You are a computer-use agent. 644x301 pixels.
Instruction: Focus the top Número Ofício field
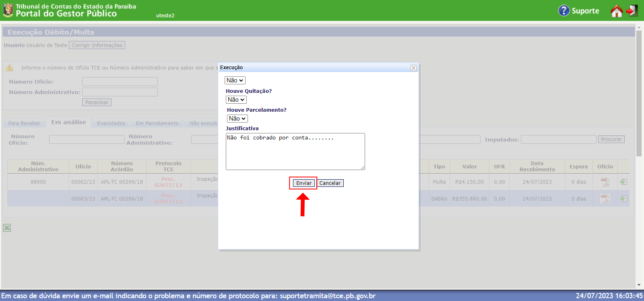coord(120,82)
